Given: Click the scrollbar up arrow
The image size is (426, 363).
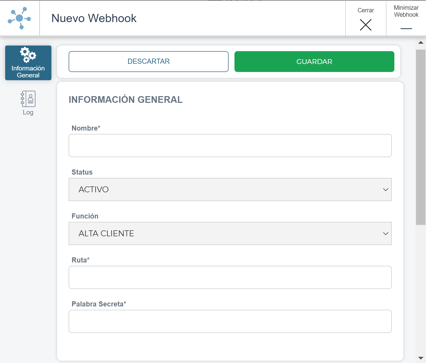Looking at the screenshot, I should coord(421,43).
